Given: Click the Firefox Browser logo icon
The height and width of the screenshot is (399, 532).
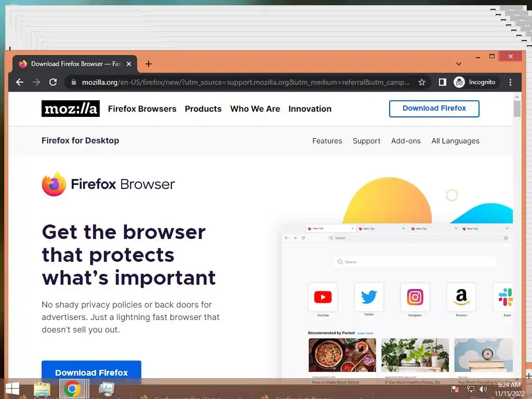Looking at the screenshot, I should pos(54,184).
